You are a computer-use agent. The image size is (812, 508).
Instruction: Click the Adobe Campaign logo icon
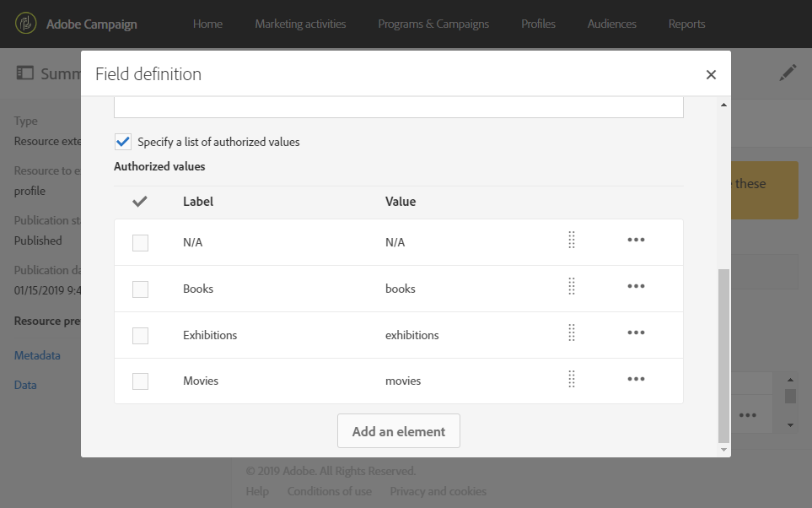pos(27,24)
